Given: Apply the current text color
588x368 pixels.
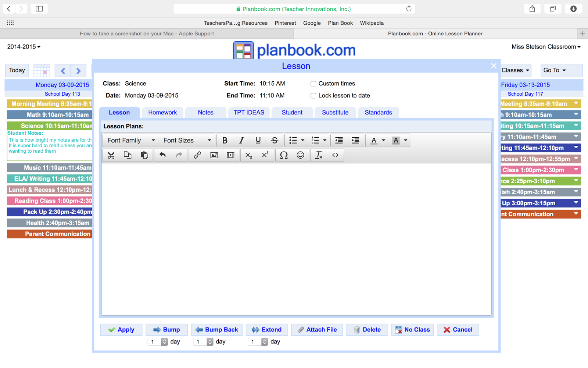Looking at the screenshot, I should [x=374, y=140].
